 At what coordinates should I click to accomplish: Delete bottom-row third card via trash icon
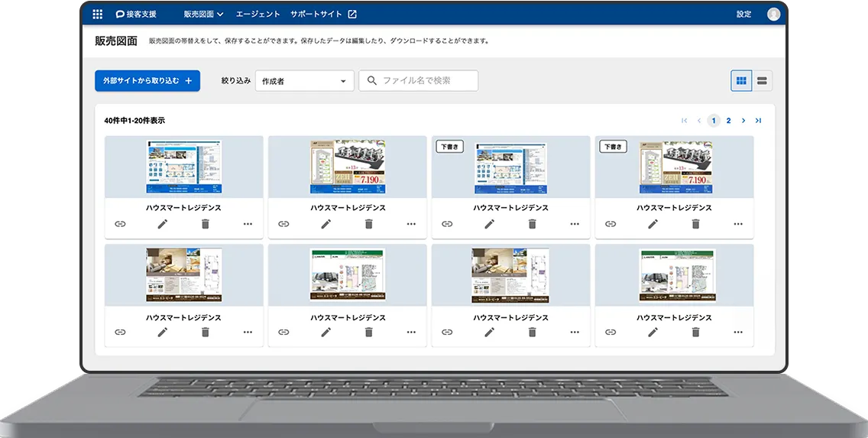(x=532, y=333)
